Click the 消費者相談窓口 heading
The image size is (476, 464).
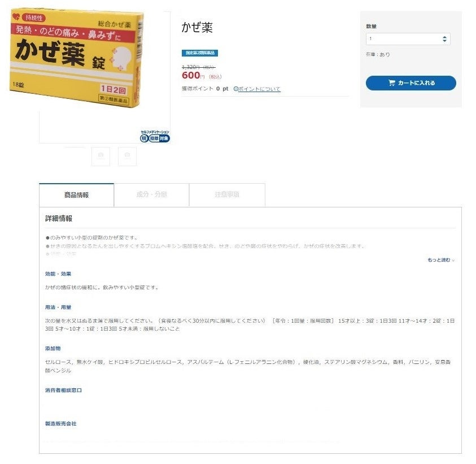click(x=63, y=390)
